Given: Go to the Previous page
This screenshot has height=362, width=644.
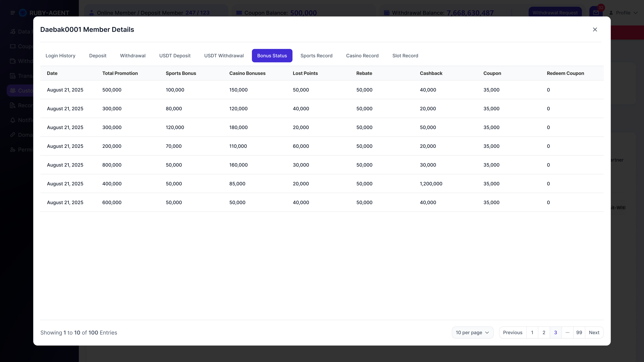Looking at the screenshot, I should (513, 333).
